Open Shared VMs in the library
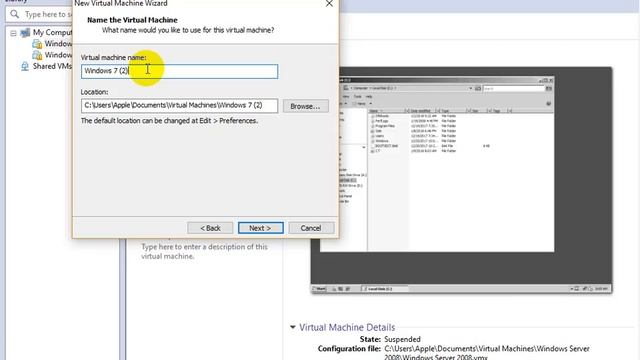This screenshot has height=360, width=640. (52, 66)
